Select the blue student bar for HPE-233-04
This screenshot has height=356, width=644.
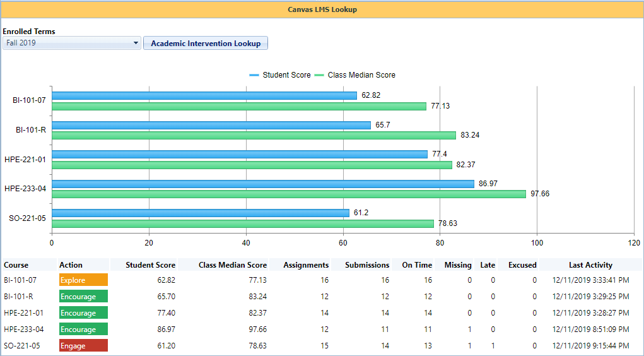[x=262, y=184]
